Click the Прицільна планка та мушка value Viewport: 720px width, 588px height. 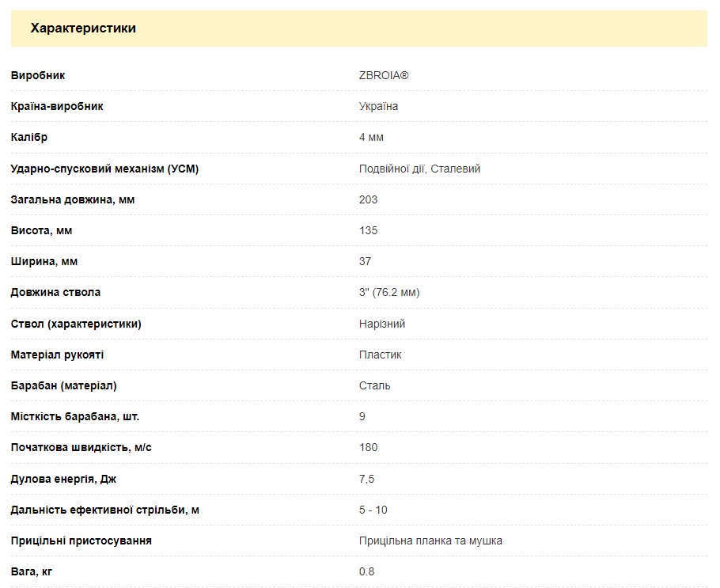click(430, 541)
